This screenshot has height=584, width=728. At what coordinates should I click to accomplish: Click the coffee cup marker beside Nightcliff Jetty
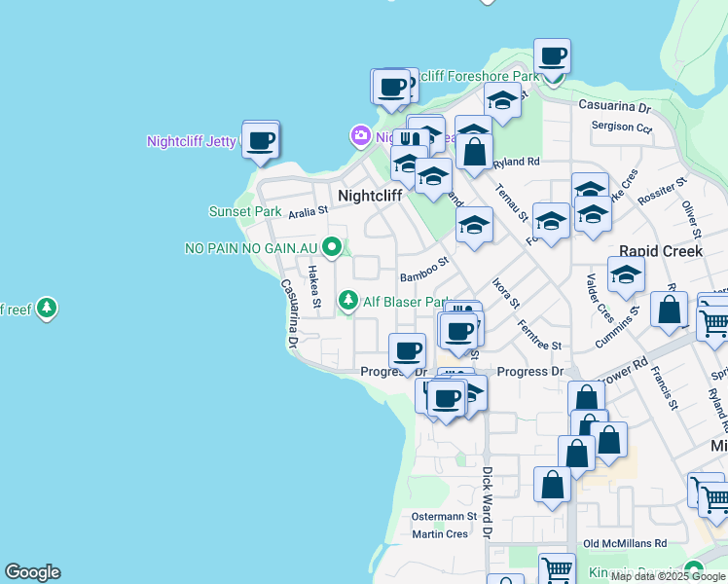261,143
